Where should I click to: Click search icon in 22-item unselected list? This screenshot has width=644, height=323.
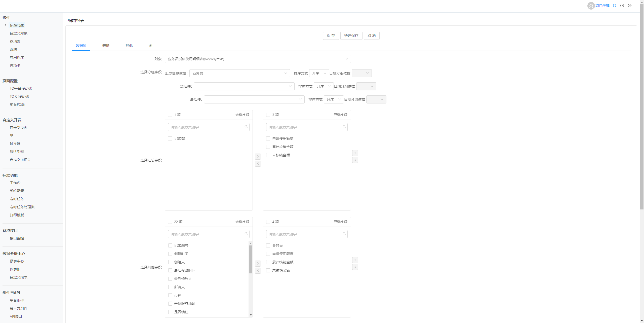246,234
